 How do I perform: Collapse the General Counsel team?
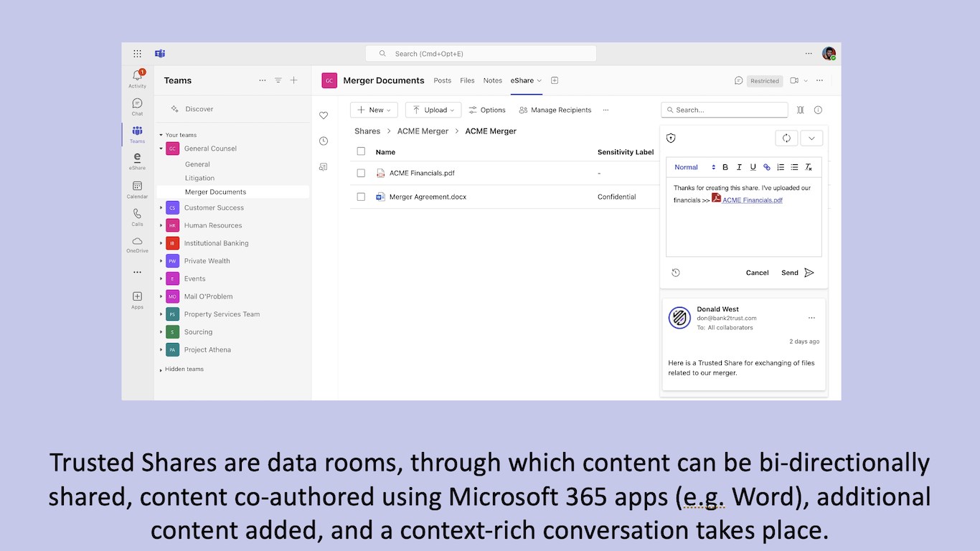coord(161,149)
